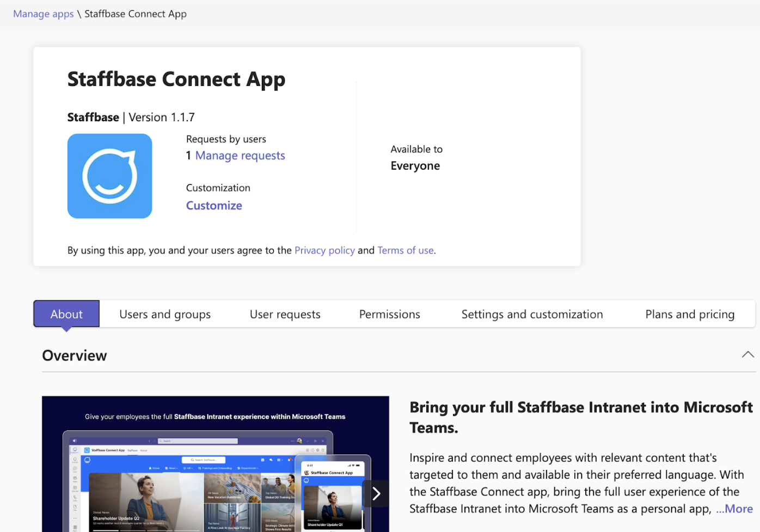Switch to Users and groups tab
This screenshot has height=532, width=760.
coord(165,314)
